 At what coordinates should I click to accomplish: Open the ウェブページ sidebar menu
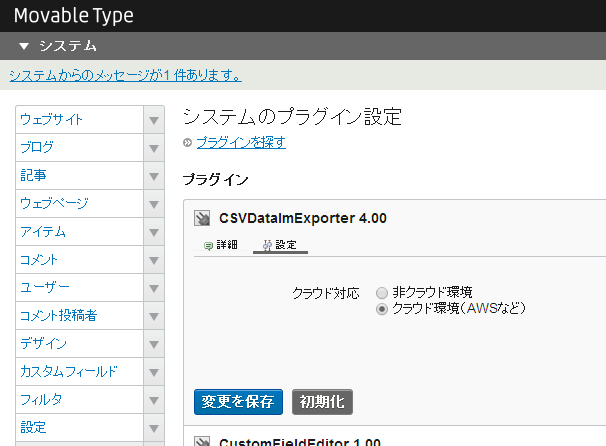pyautogui.click(x=80, y=204)
